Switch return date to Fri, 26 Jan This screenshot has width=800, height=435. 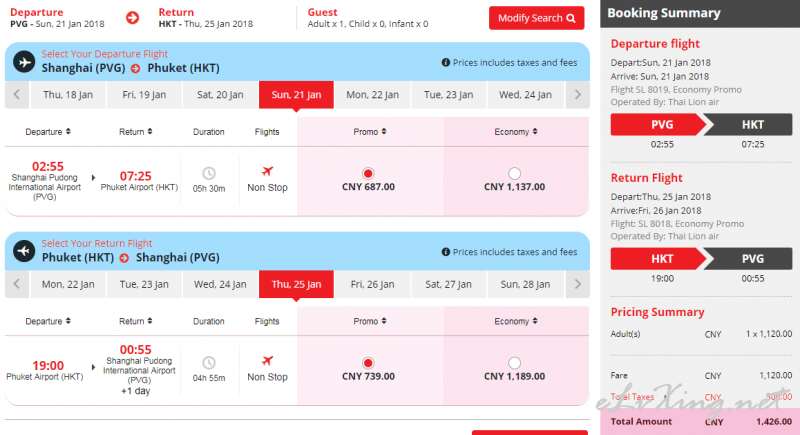[369, 284]
